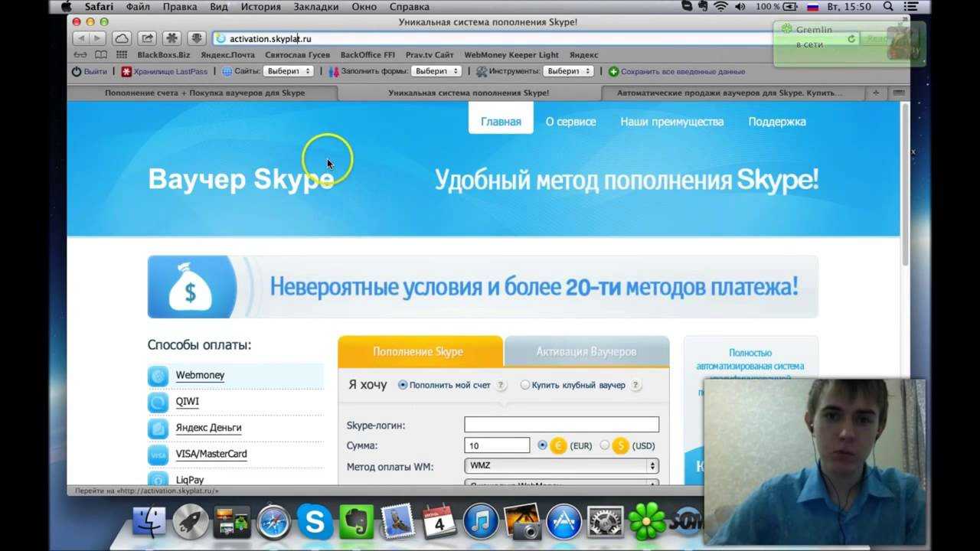980x551 pixels.
Task: Open Mail stamp icon in the Dock
Action: [x=397, y=522]
